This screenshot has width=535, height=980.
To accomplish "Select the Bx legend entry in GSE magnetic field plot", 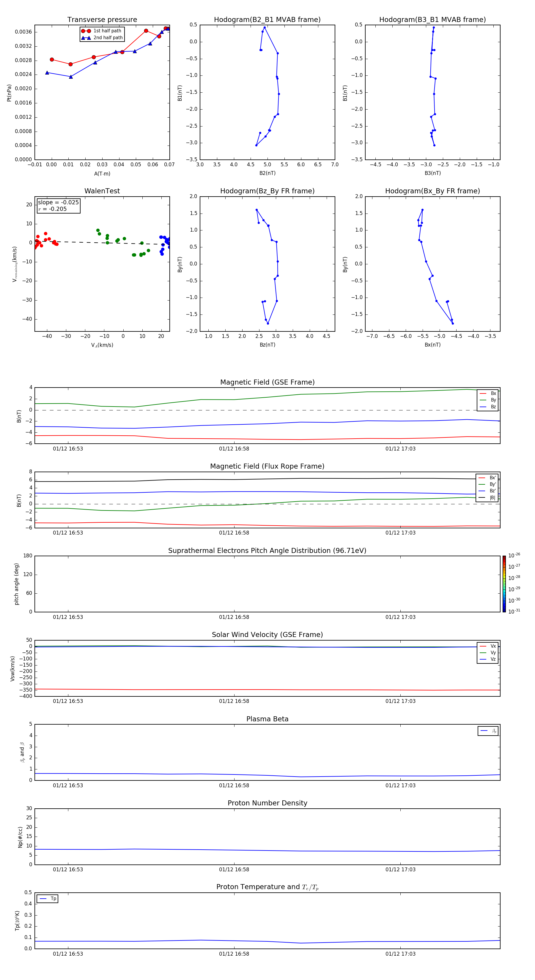I will 488,393.
